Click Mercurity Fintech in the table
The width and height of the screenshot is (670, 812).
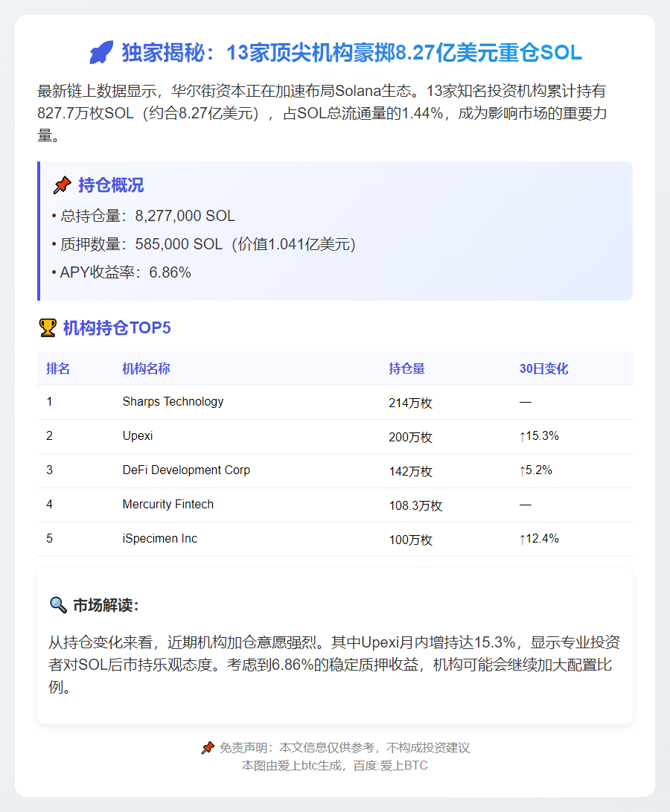tap(167, 505)
